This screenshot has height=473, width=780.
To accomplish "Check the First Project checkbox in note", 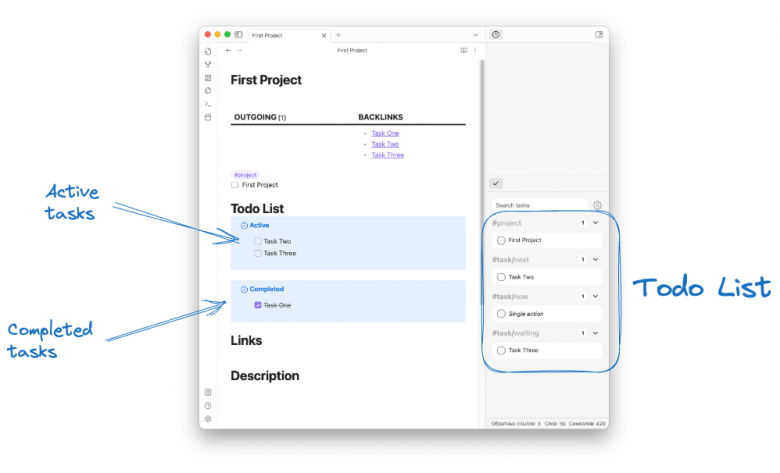I will tap(235, 185).
